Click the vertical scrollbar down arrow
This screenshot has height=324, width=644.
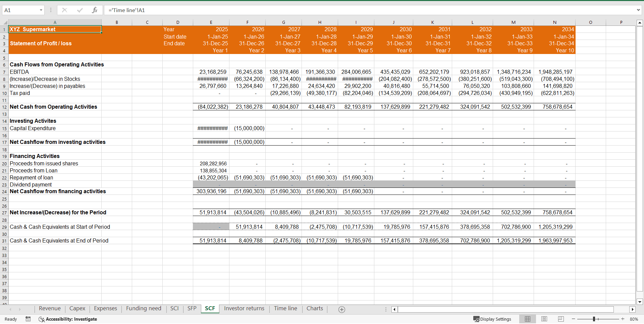[x=640, y=302]
